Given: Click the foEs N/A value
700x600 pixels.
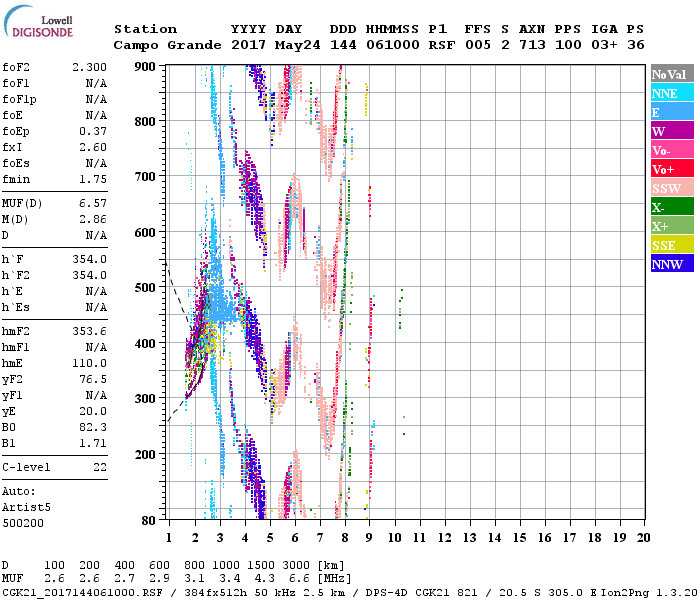Looking at the screenshot, I should click(x=96, y=163).
